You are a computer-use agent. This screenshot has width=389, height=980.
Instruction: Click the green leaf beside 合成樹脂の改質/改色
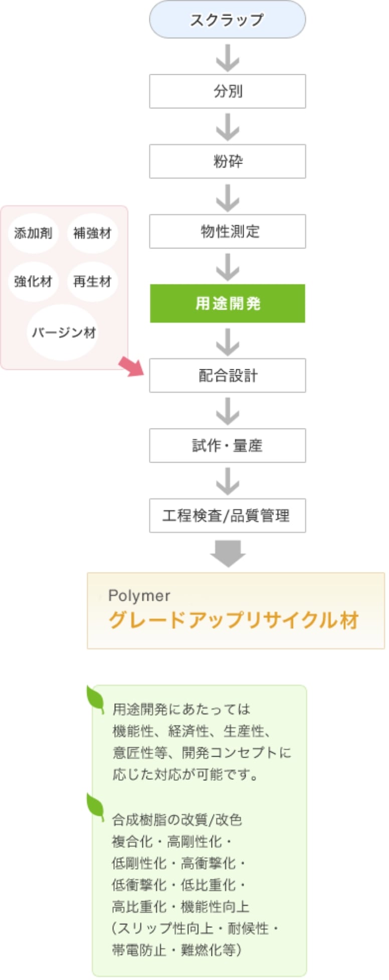[95, 807]
